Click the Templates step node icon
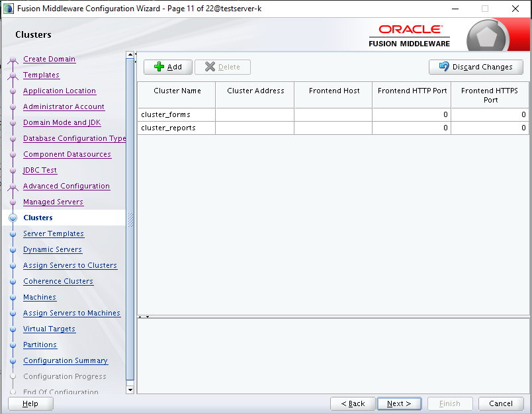This screenshot has height=414, width=532. coord(13,75)
